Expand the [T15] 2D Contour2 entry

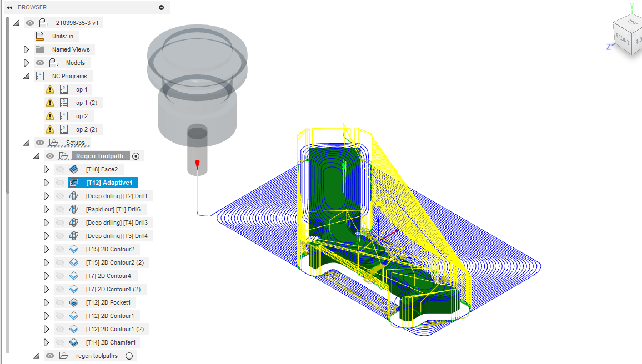pos(46,249)
